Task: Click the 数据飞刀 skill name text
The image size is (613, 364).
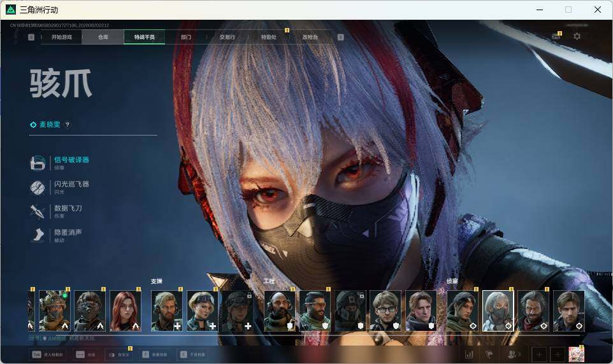Action: 68,208
